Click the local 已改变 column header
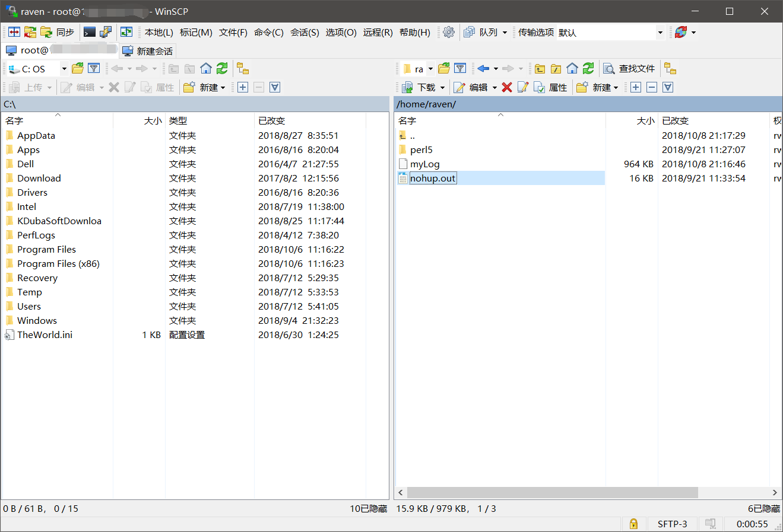Screen dimensions: 783x532 click(x=310, y=120)
